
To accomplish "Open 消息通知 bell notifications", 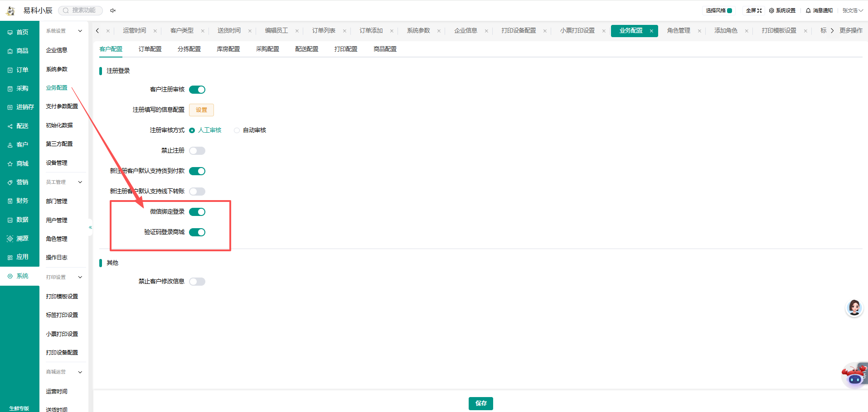I will [x=819, y=10].
